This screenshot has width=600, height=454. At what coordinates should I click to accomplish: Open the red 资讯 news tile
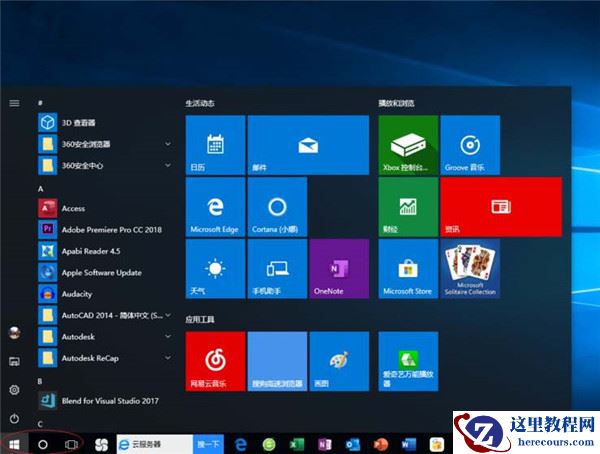501,207
